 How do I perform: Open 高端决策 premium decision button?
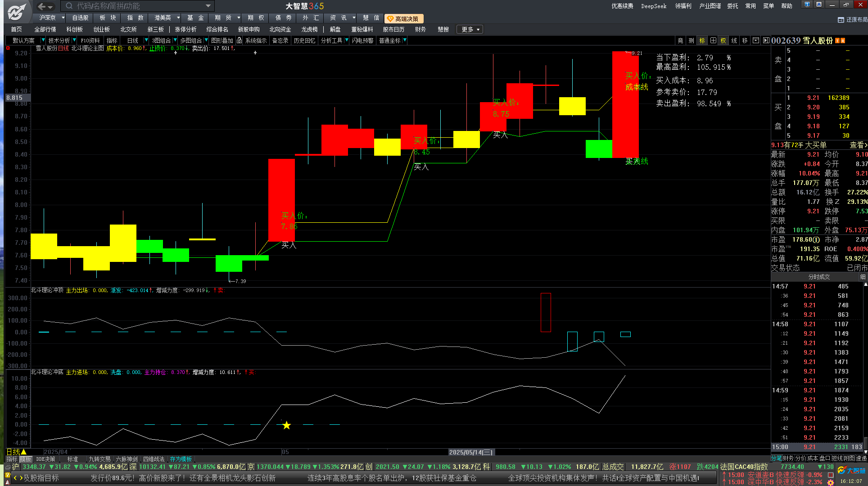pyautogui.click(x=404, y=18)
